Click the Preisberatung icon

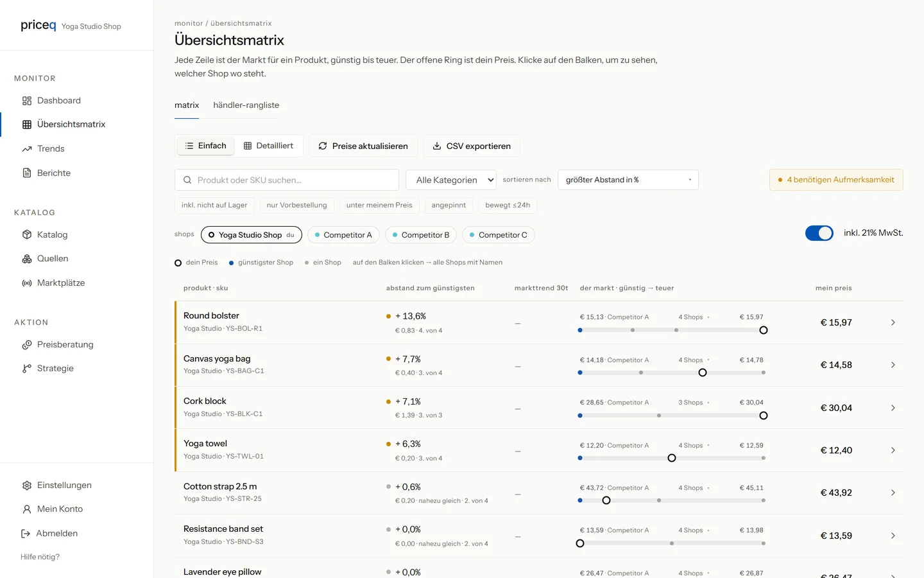pyautogui.click(x=27, y=345)
